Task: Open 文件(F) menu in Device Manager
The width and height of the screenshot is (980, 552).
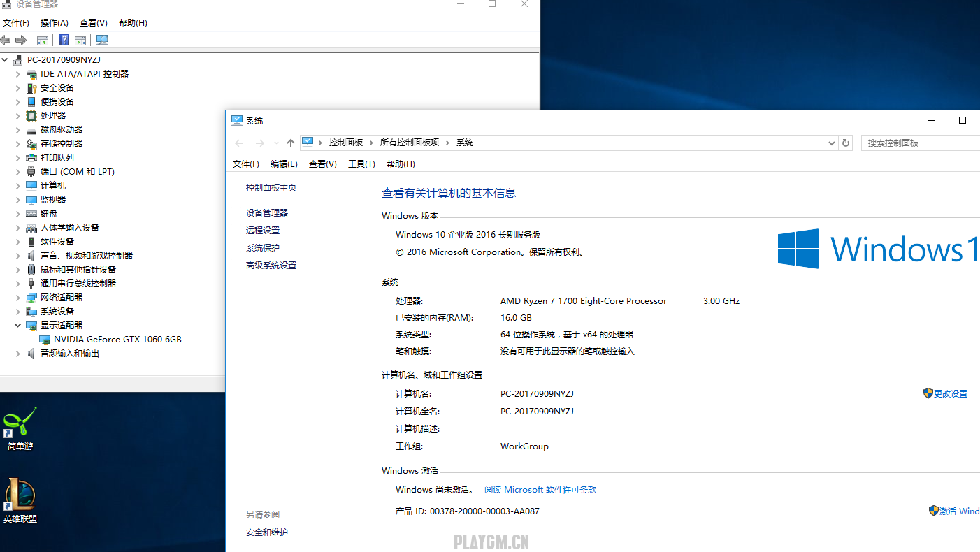Action: (16, 23)
